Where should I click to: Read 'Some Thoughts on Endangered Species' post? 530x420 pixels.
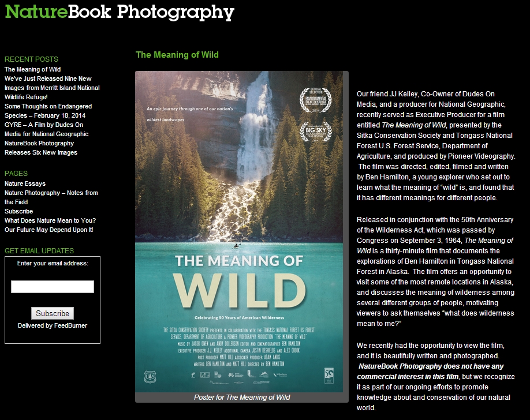point(48,111)
